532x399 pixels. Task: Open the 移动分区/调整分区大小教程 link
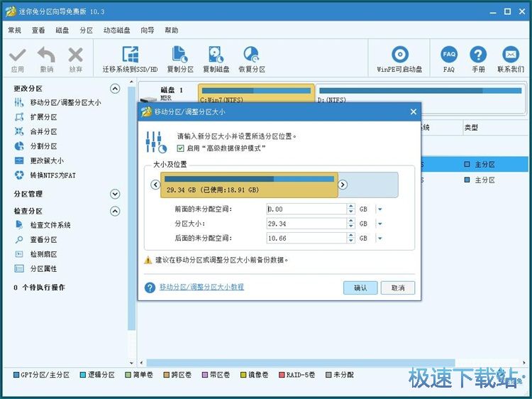point(201,288)
